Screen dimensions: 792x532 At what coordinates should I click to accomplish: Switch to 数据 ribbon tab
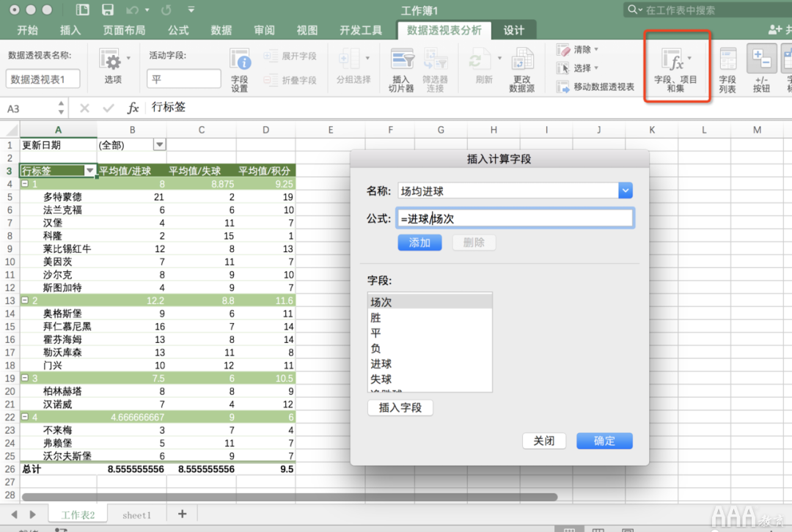coord(221,30)
